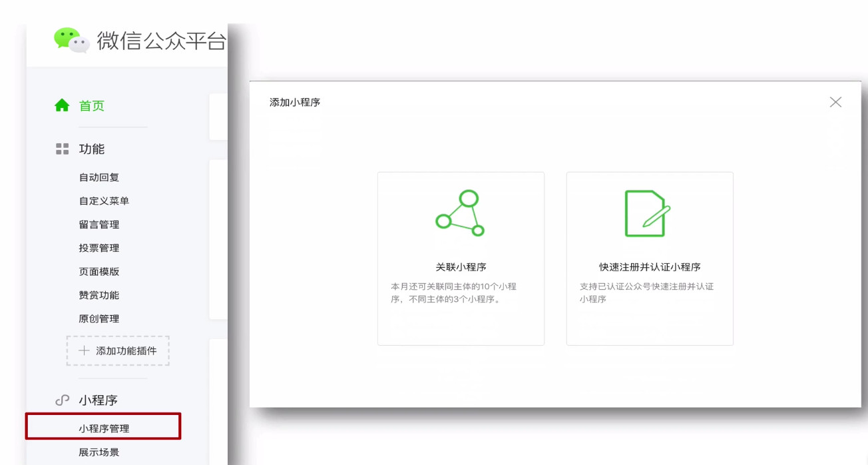Open 小程序管理 in sidebar
Image resolution: width=868 pixels, height=465 pixels.
(x=104, y=428)
